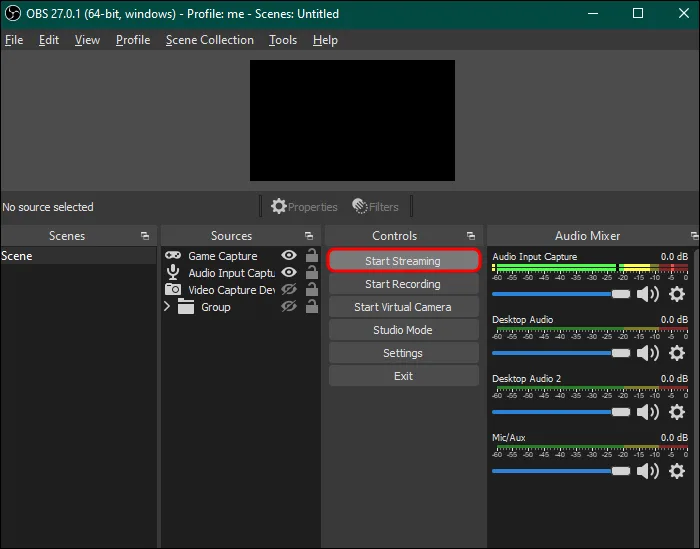Open Audio Input Capture mixer settings gear
The width and height of the screenshot is (700, 549).
click(677, 294)
